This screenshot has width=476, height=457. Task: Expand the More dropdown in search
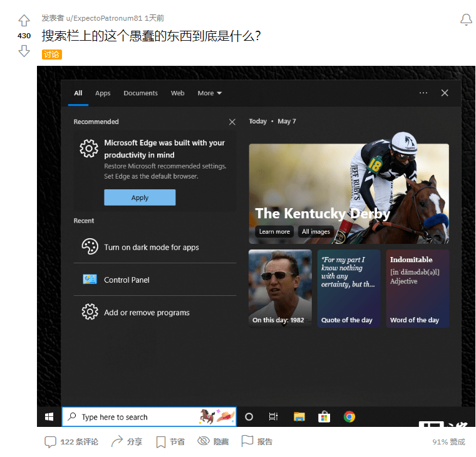209,93
